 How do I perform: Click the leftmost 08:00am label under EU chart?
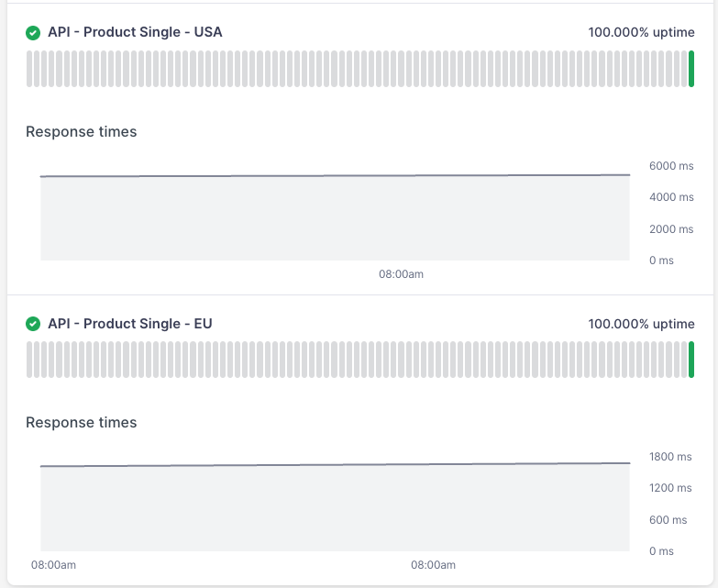(53, 565)
